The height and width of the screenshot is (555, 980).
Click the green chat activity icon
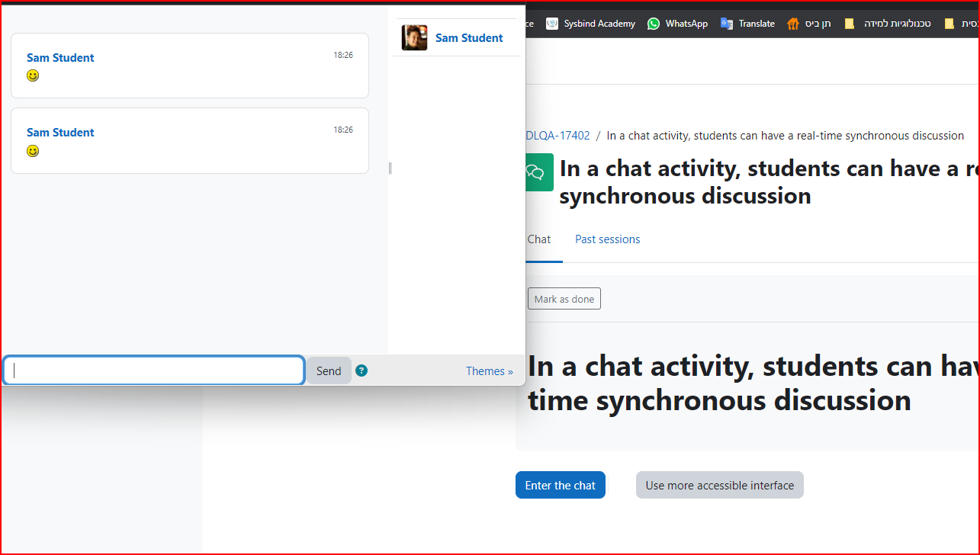(539, 172)
